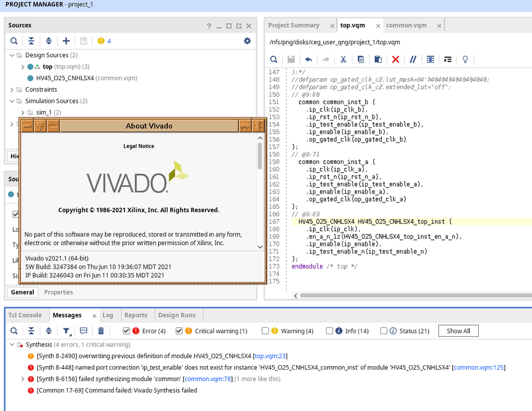Show Sources panel help question mark

pos(209,26)
